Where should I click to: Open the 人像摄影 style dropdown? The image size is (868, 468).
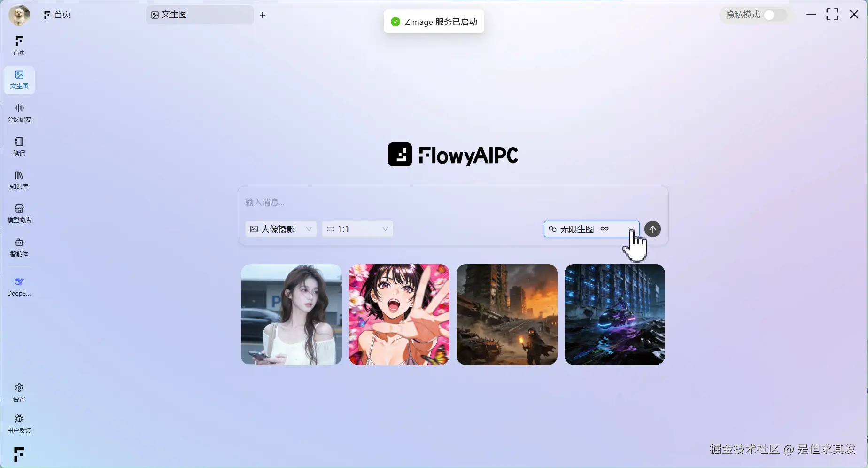(x=280, y=229)
